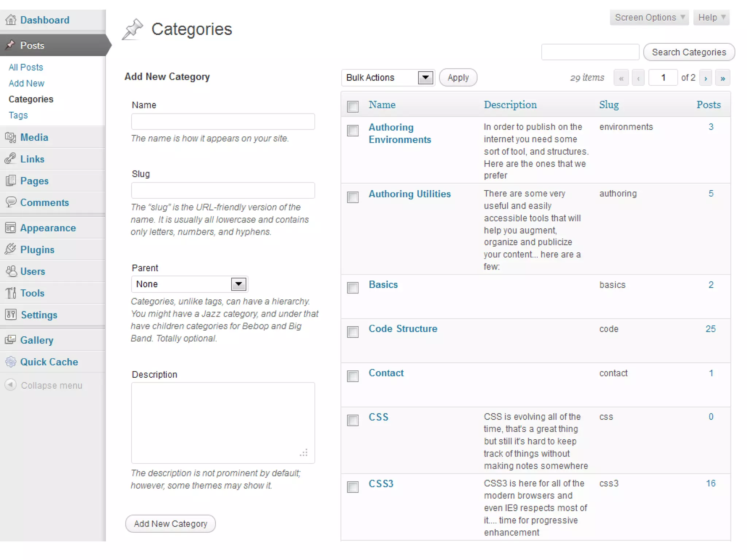This screenshot has width=747, height=560.
Task: Click the Dashboard house icon
Action: (11, 20)
